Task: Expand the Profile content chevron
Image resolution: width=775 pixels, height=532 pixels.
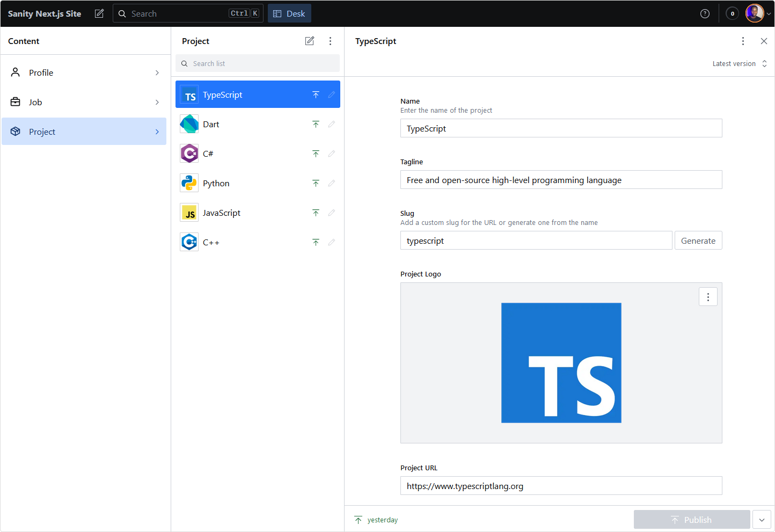Action: click(157, 72)
